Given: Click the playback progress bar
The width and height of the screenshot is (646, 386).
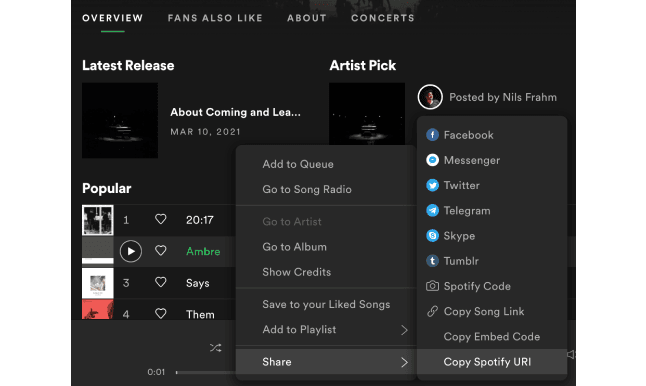Looking at the screenshot, I should [206, 372].
